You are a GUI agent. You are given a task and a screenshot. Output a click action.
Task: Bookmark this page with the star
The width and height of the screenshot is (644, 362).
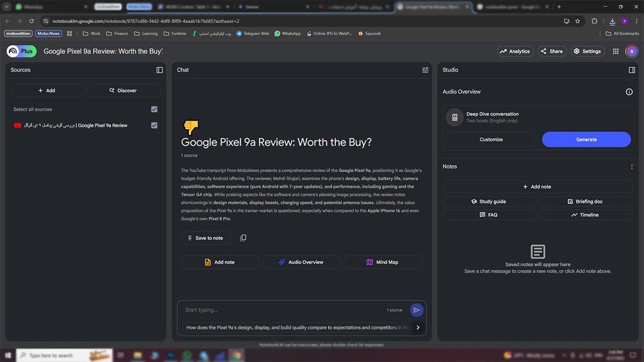[577, 21]
